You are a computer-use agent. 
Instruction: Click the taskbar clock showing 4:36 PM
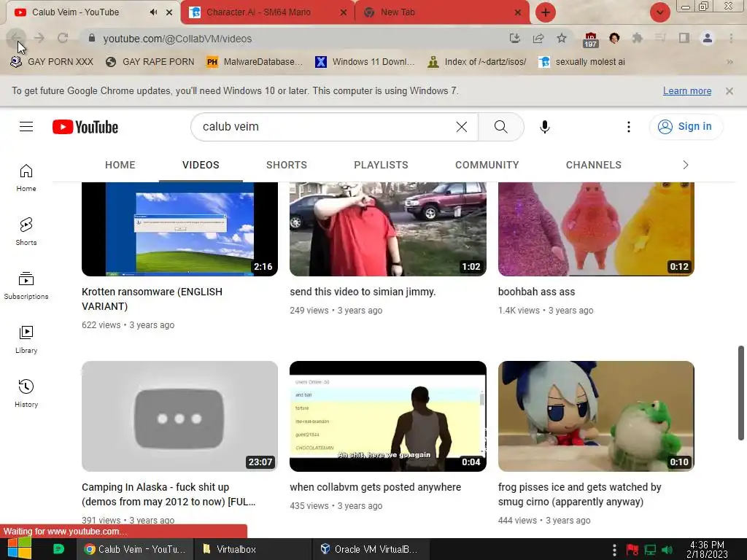[x=707, y=549]
